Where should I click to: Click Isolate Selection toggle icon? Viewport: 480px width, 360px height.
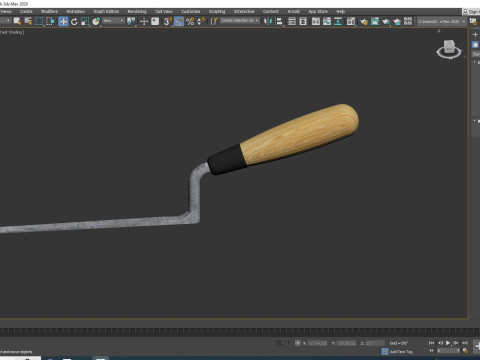click(x=279, y=343)
